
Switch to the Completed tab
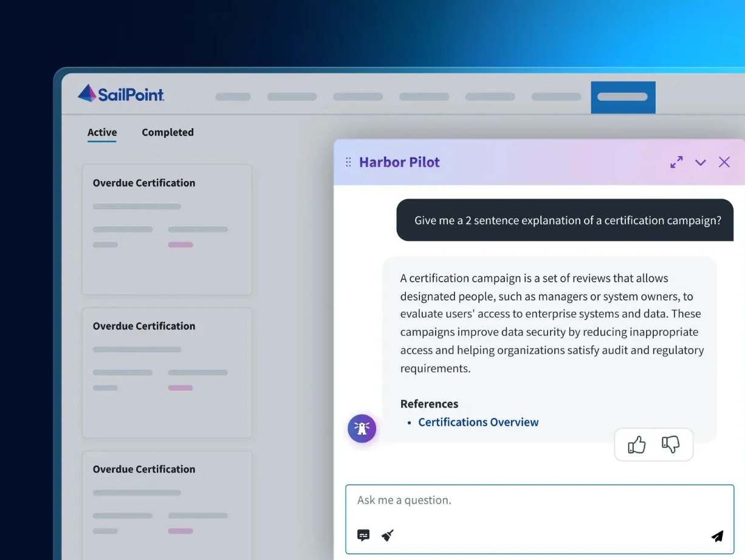coord(168,132)
